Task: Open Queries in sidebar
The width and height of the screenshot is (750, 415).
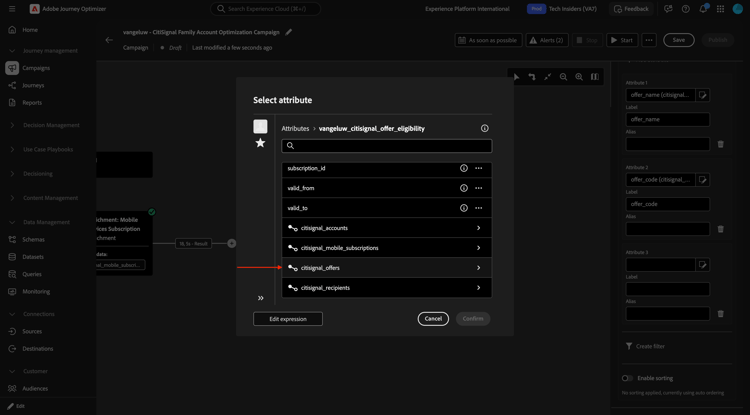Action: [x=32, y=274]
